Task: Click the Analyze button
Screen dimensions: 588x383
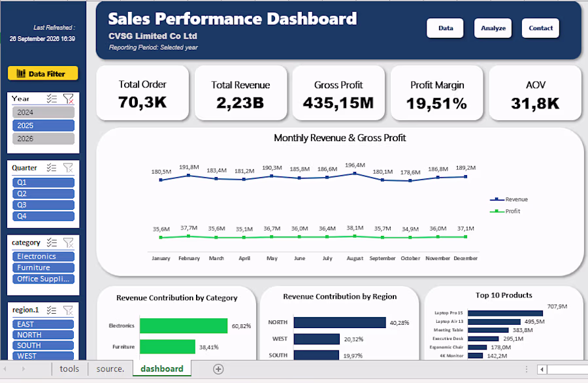Action: pyautogui.click(x=493, y=28)
